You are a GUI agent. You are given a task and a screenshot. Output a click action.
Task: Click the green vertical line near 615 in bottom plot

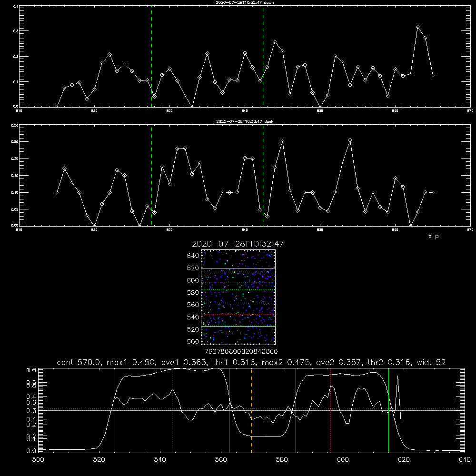tap(388, 410)
